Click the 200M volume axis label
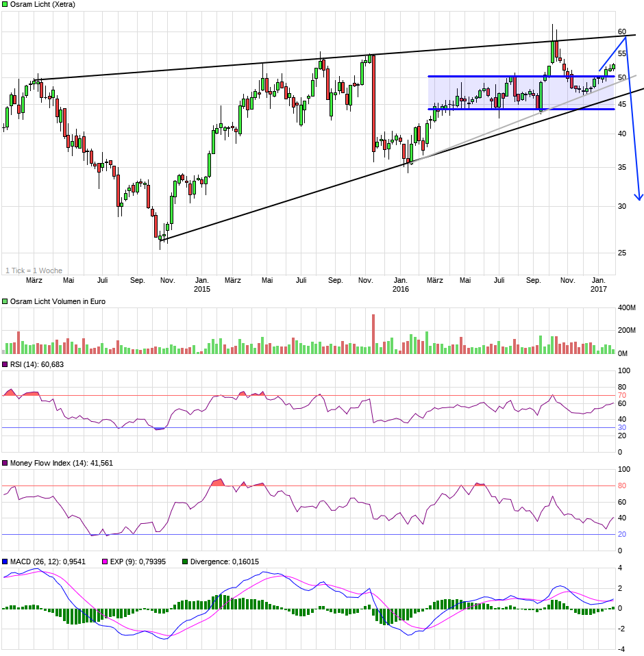Screen dimensions: 644x656 [x=627, y=330]
